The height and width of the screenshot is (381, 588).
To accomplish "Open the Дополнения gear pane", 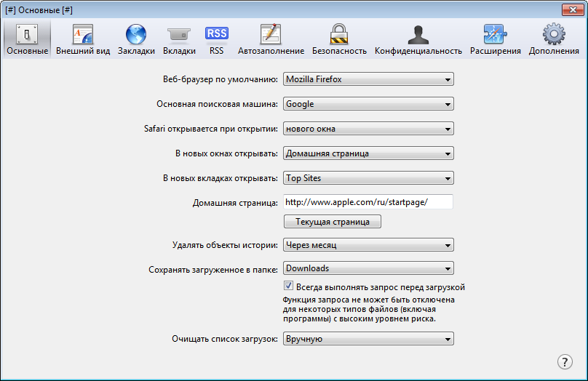I will coord(554,39).
